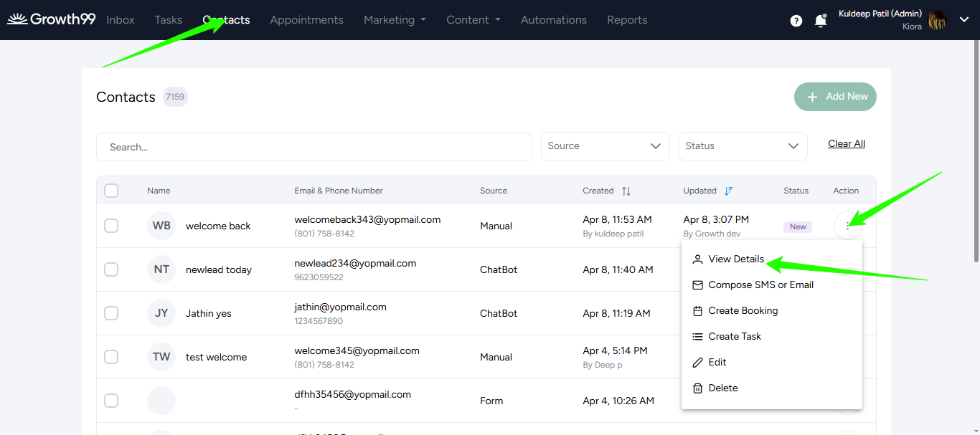The image size is (980, 435).
Task: Toggle the select-all checkbox in table header
Action: coord(111,191)
